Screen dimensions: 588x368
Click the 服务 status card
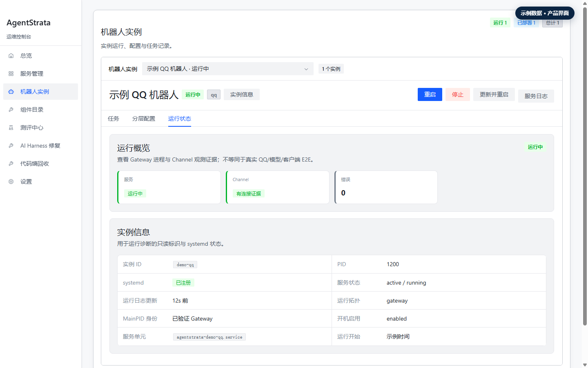click(169, 187)
